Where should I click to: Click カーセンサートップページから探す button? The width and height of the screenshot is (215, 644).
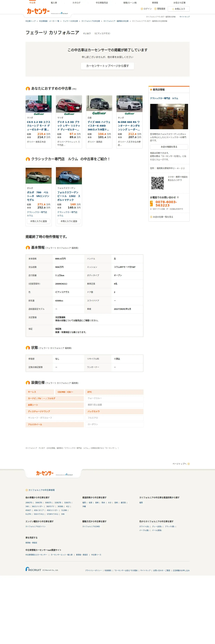coord(107,66)
